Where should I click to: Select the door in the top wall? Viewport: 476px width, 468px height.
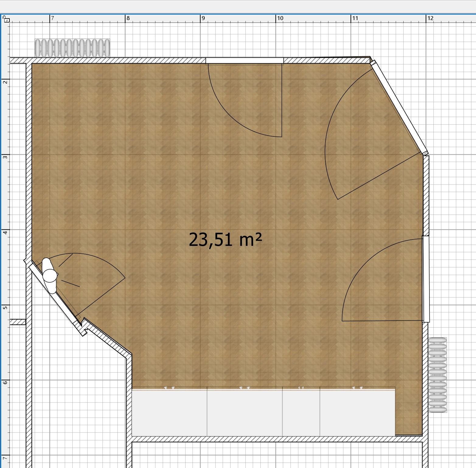coord(245,61)
